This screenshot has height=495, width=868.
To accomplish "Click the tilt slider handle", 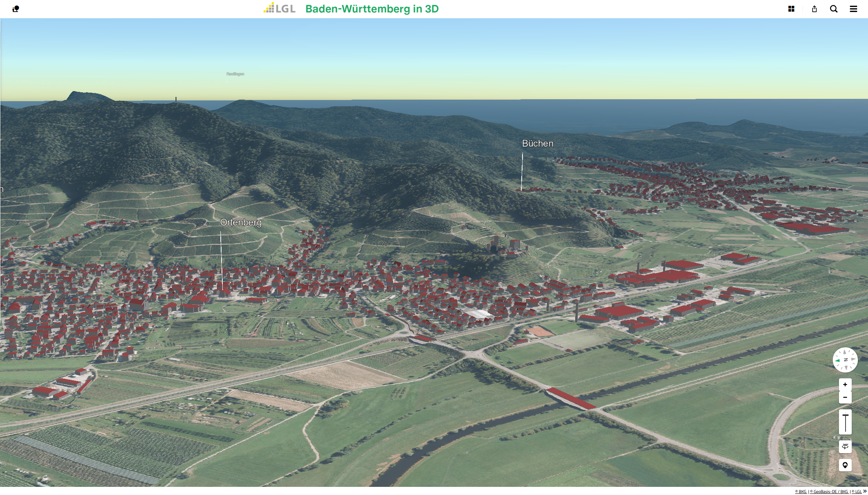I will tap(846, 416).
